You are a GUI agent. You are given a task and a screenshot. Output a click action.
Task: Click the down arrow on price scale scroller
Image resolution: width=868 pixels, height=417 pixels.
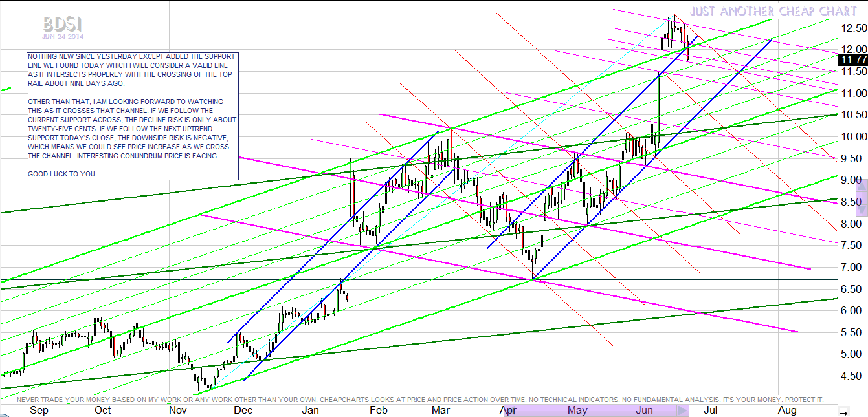coord(862,210)
